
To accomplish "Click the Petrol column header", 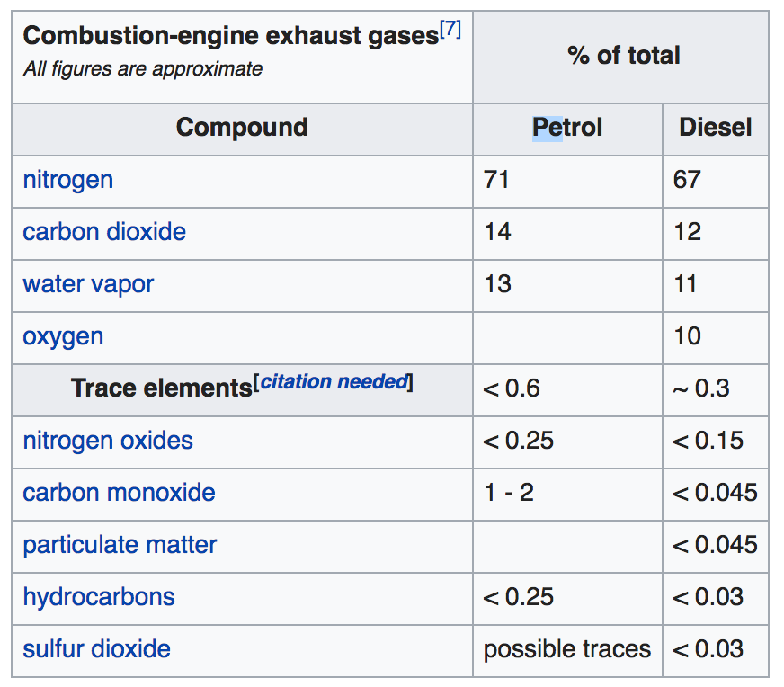I will [567, 128].
